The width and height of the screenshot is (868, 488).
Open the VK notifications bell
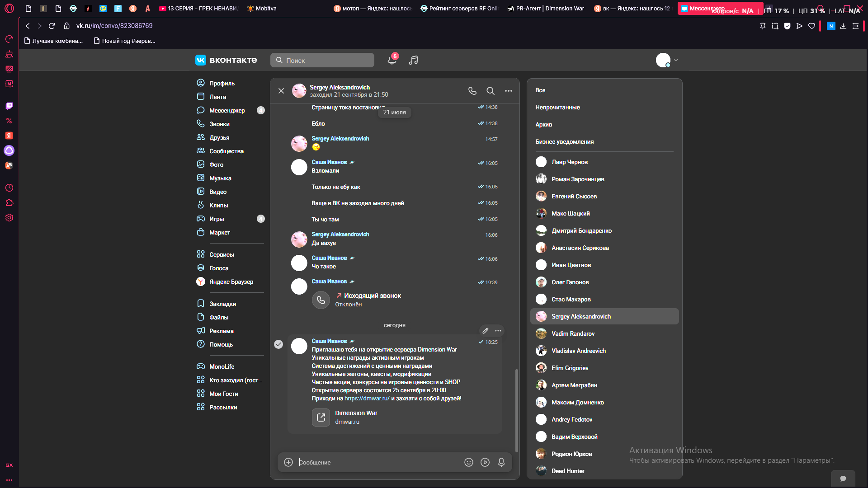pyautogui.click(x=392, y=60)
